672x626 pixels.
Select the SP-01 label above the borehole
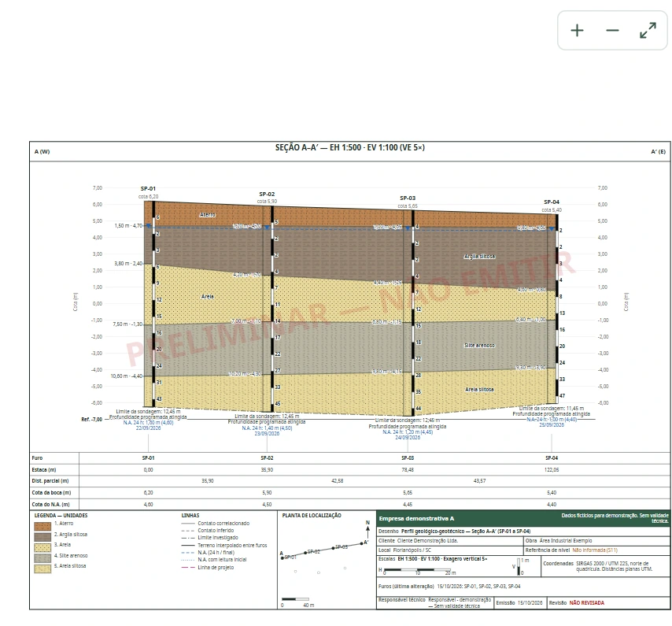point(148,189)
